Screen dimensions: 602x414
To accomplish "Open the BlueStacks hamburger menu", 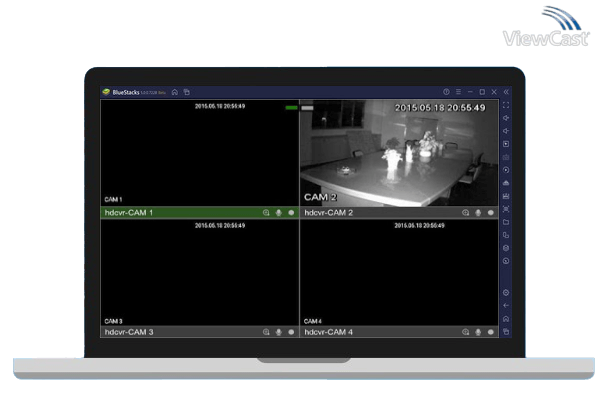I will [x=458, y=92].
